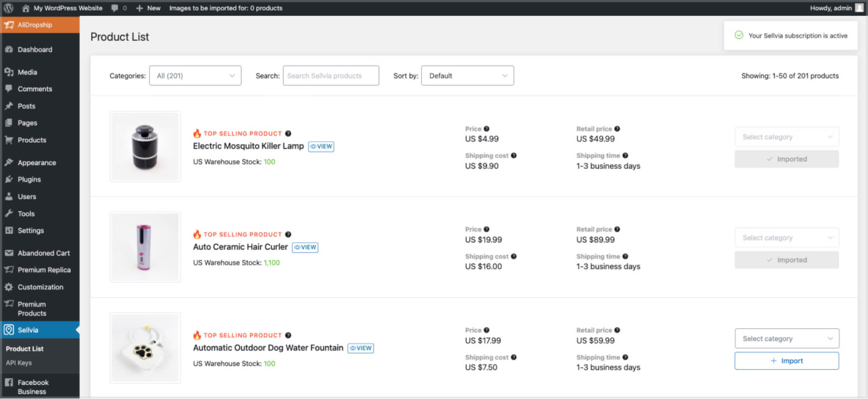Click Howdy, admin account text

coord(831,8)
